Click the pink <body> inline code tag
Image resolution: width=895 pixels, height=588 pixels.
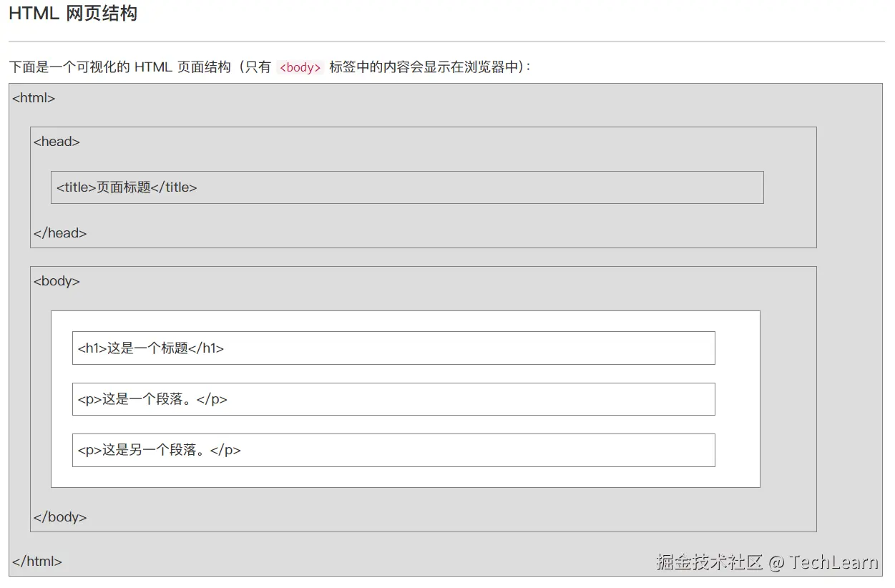(x=300, y=68)
